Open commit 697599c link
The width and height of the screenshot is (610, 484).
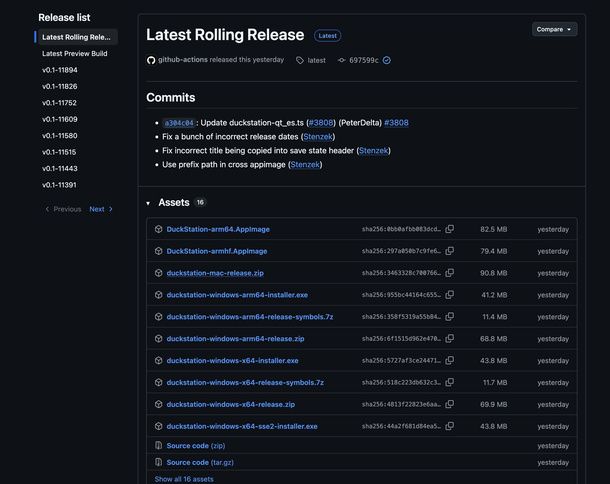(x=364, y=60)
